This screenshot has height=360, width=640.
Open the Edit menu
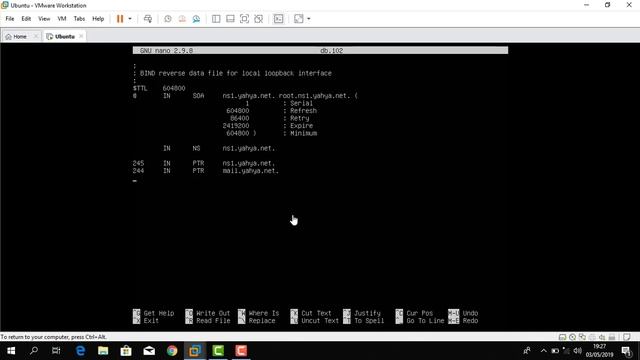pyautogui.click(x=26, y=19)
